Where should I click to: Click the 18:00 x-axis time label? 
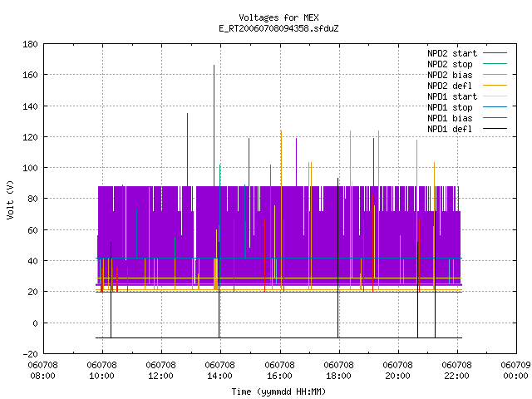click(338, 376)
